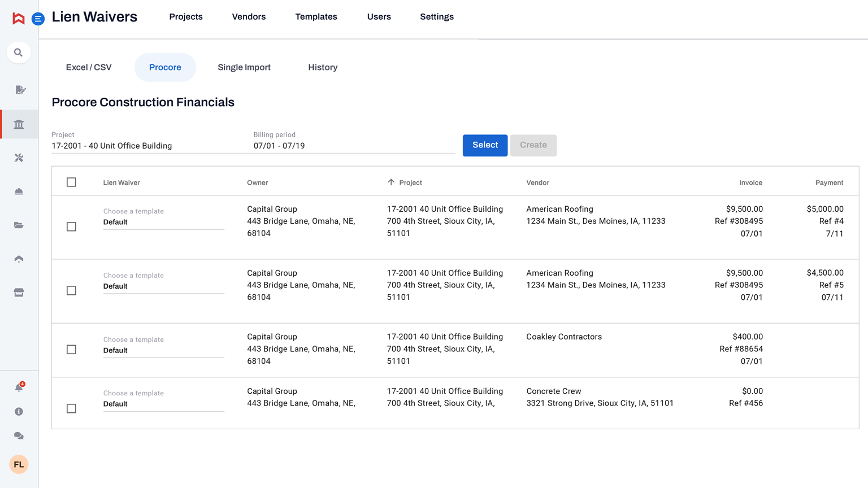Check the row with payment Ref #5

coord(71,290)
